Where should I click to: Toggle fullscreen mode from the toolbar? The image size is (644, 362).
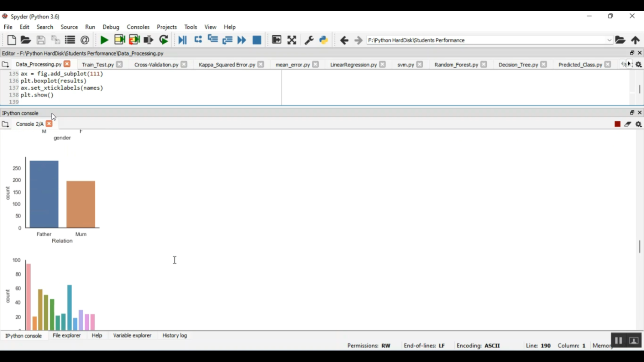292,40
